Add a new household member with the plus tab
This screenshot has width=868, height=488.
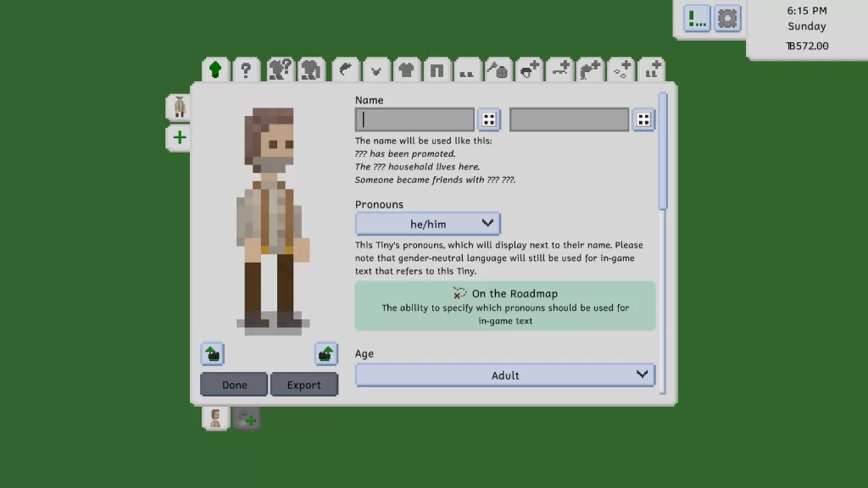[245, 418]
